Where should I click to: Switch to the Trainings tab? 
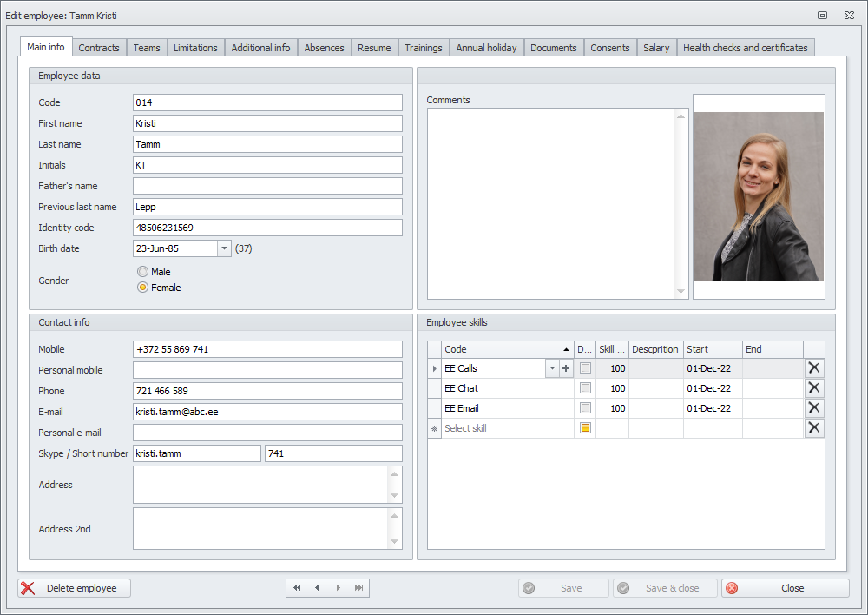424,48
